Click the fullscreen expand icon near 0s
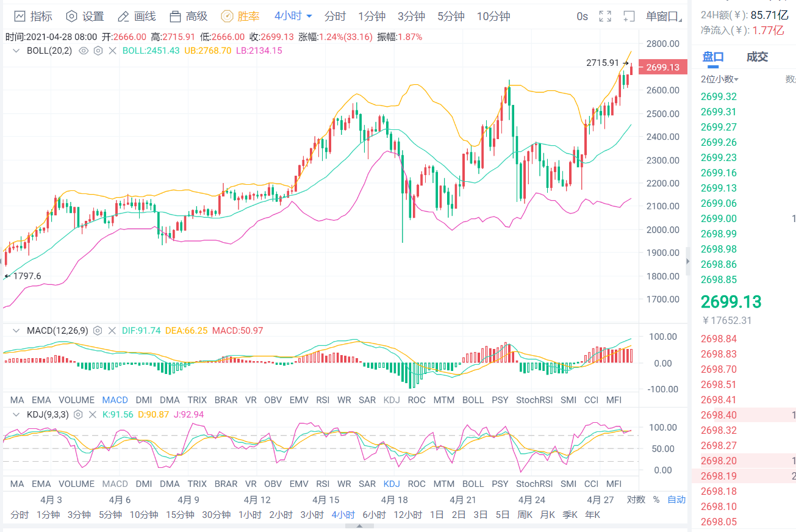The image size is (796, 532). coord(605,16)
